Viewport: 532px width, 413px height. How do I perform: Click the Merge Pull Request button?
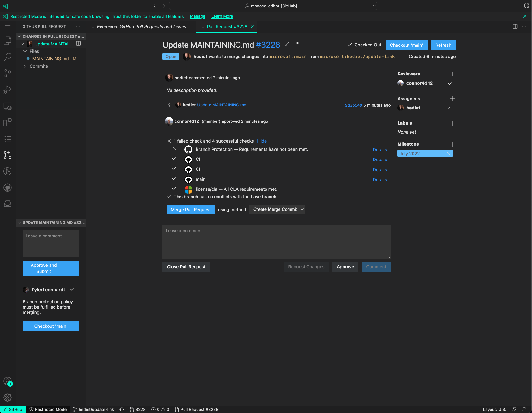(x=190, y=209)
